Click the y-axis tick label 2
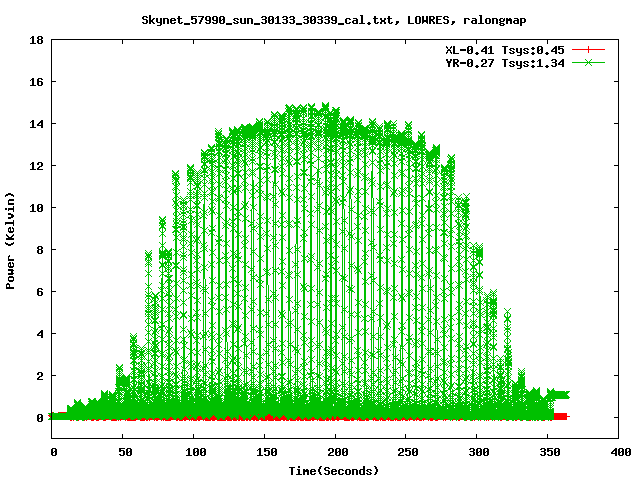Screen dimensions: 640x480 pyautogui.click(x=40, y=376)
